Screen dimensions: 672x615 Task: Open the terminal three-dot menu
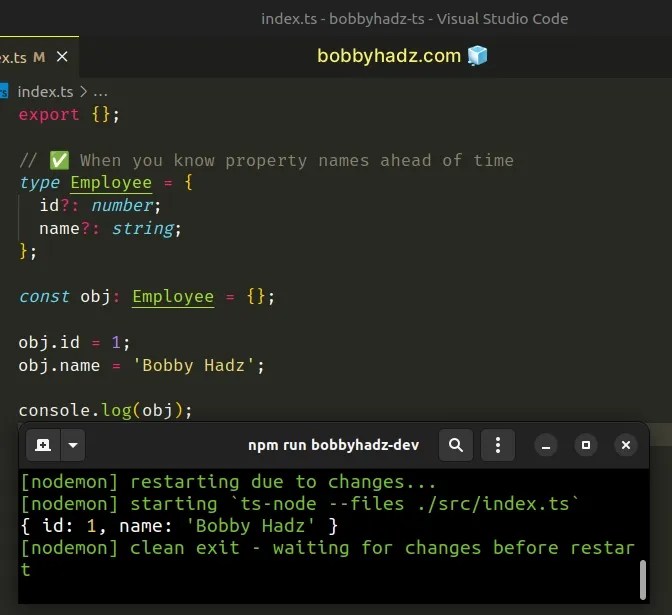point(498,445)
